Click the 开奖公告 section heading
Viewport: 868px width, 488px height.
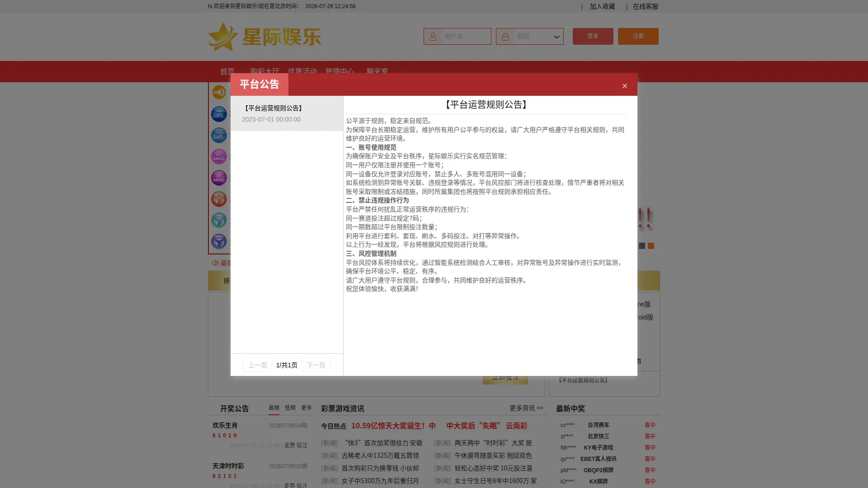pyautogui.click(x=234, y=408)
